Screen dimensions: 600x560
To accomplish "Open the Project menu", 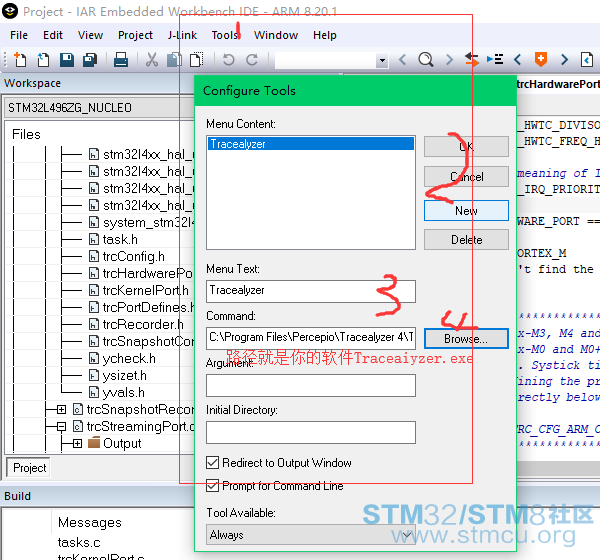I will coord(135,35).
